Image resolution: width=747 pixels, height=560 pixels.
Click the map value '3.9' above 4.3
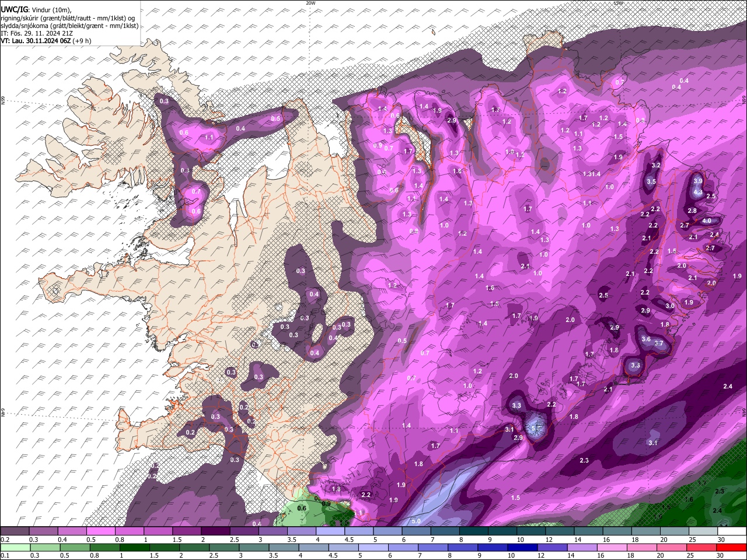[x=697, y=181]
